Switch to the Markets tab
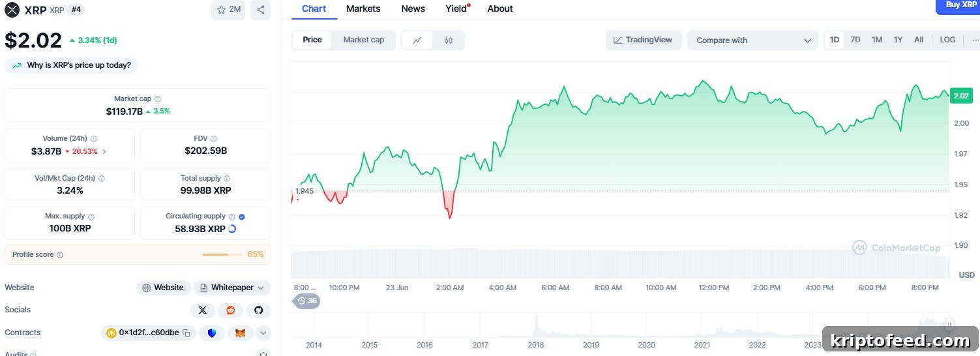Viewport: 980px width, 356px height. point(363,8)
